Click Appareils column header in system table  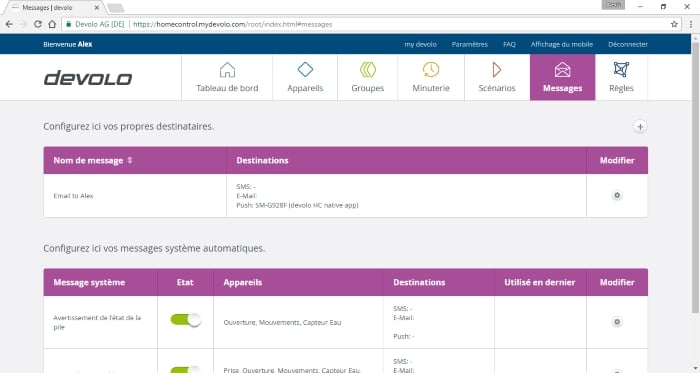pyautogui.click(x=242, y=282)
